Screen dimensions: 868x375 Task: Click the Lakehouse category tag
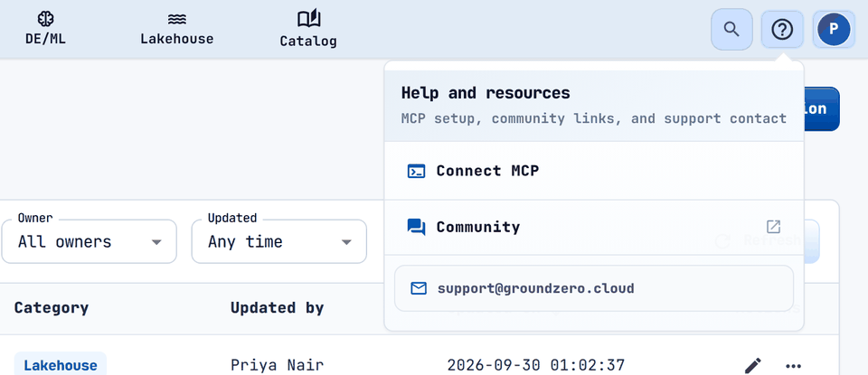pyautogui.click(x=61, y=365)
